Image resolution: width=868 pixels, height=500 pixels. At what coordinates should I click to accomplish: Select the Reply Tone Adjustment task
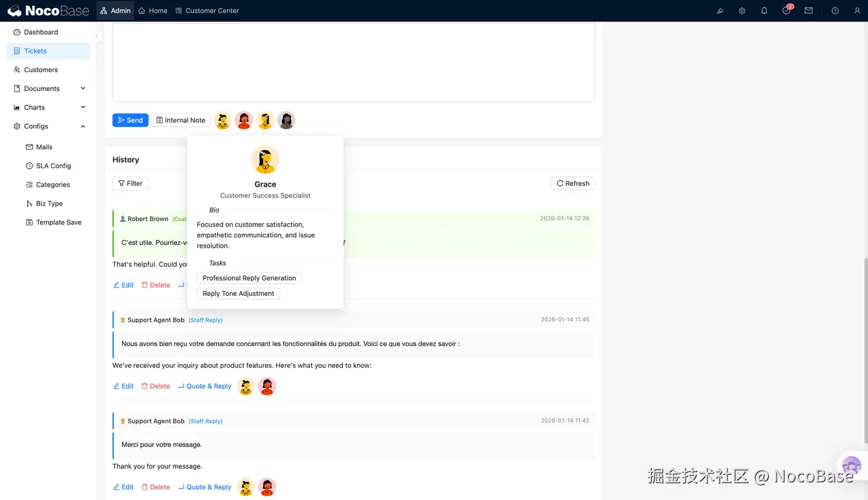point(238,294)
